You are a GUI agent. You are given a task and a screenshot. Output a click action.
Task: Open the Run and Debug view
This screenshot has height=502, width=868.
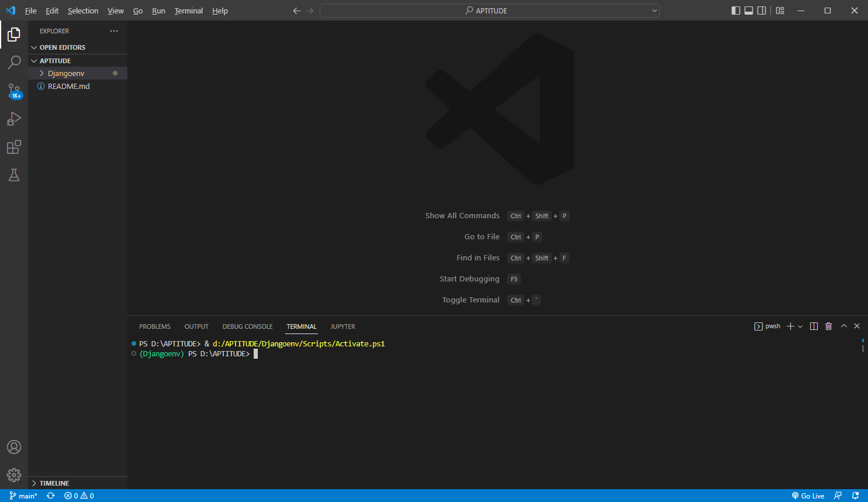pyautogui.click(x=14, y=119)
